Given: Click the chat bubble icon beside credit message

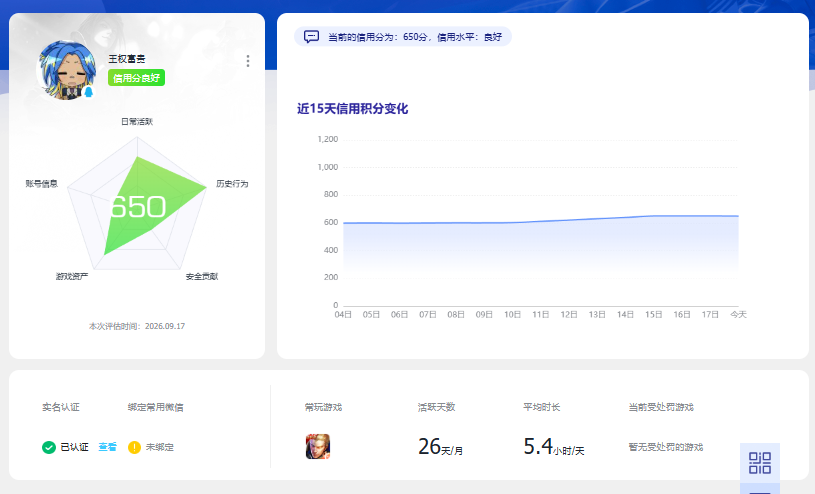Looking at the screenshot, I should (311, 37).
